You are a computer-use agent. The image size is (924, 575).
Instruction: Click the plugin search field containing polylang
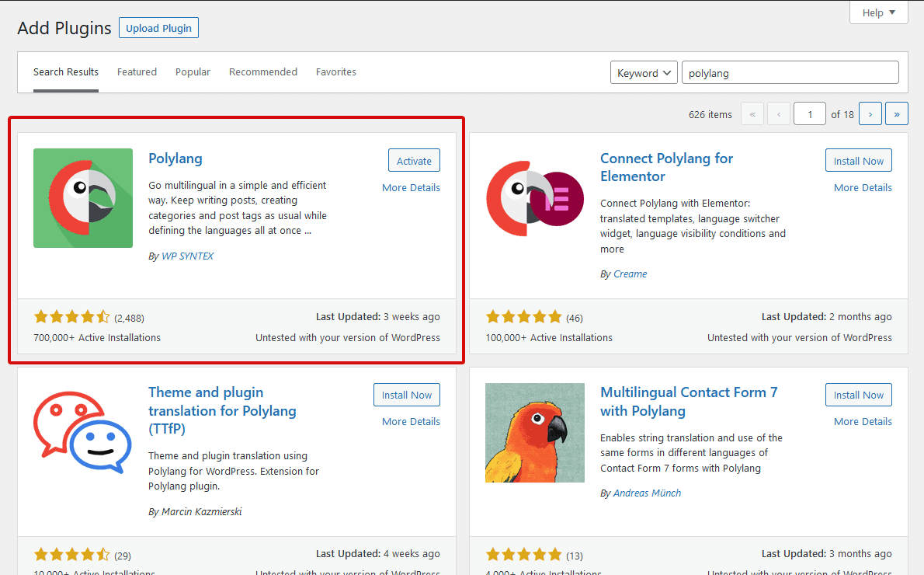(790, 73)
